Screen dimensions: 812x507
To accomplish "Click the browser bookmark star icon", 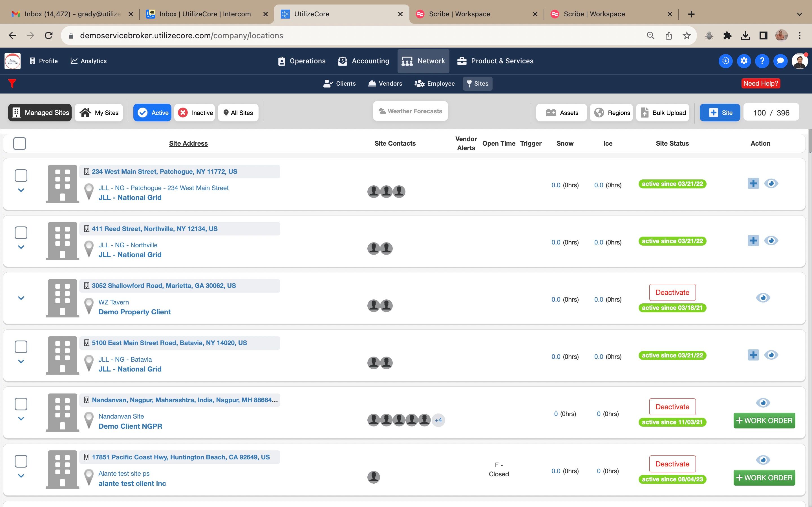I will (687, 35).
